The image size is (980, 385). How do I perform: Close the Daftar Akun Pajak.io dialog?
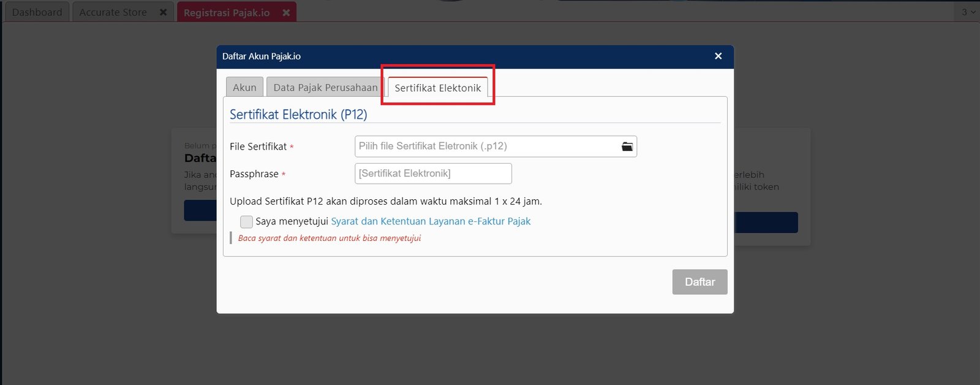tap(718, 56)
